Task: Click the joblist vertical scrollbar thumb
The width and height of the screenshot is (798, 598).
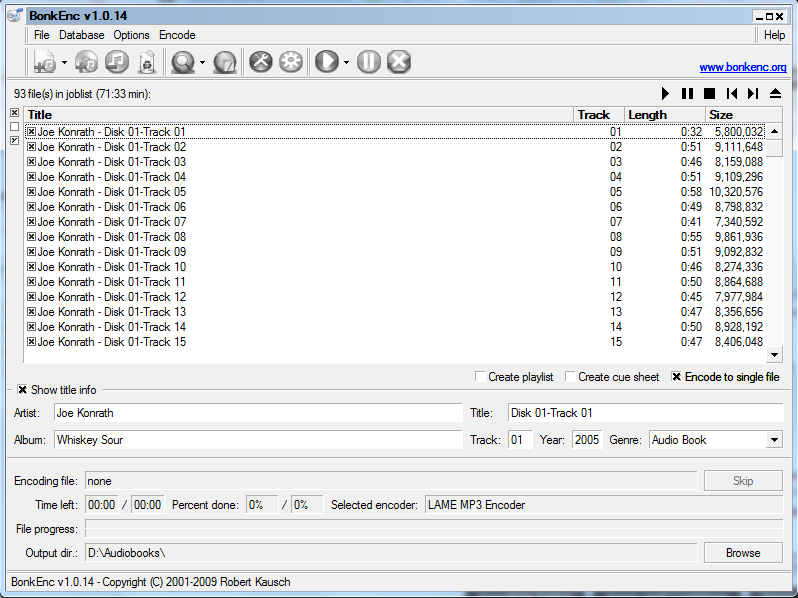Action: (774, 149)
